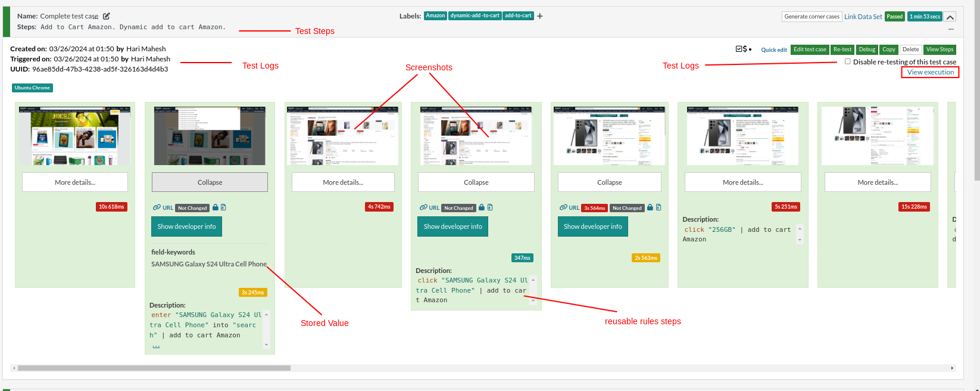Expand More details on the 256GB click step
Image resolution: width=980 pixels, height=391 pixels.
click(x=742, y=182)
